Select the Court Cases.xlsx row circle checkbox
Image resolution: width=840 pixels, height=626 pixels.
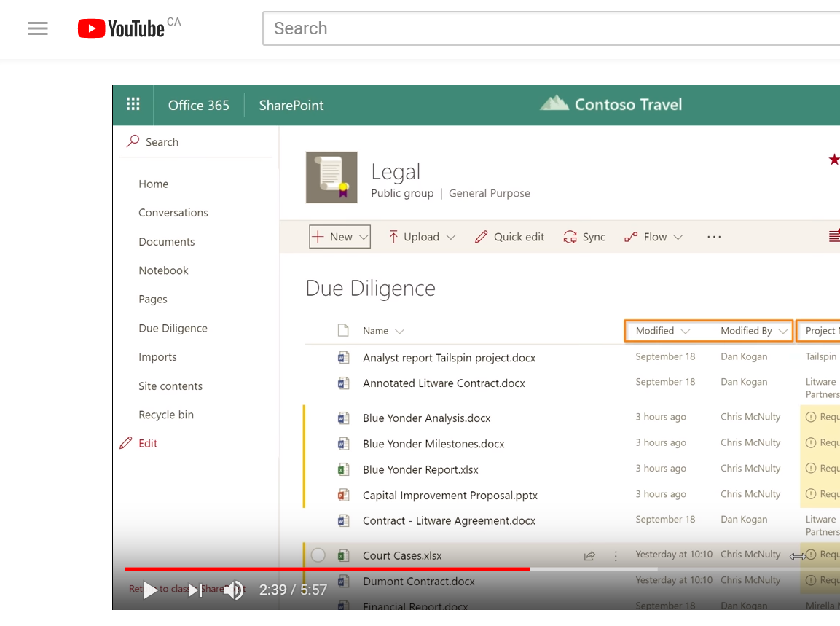point(318,555)
